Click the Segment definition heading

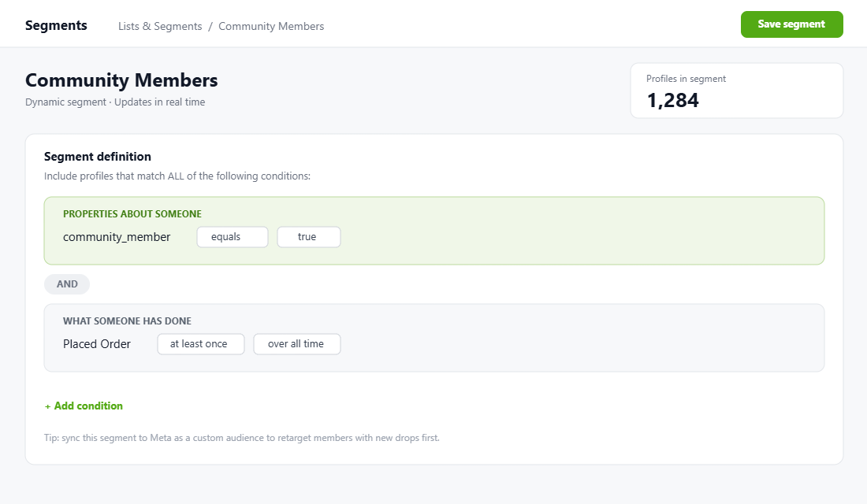point(97,157)
